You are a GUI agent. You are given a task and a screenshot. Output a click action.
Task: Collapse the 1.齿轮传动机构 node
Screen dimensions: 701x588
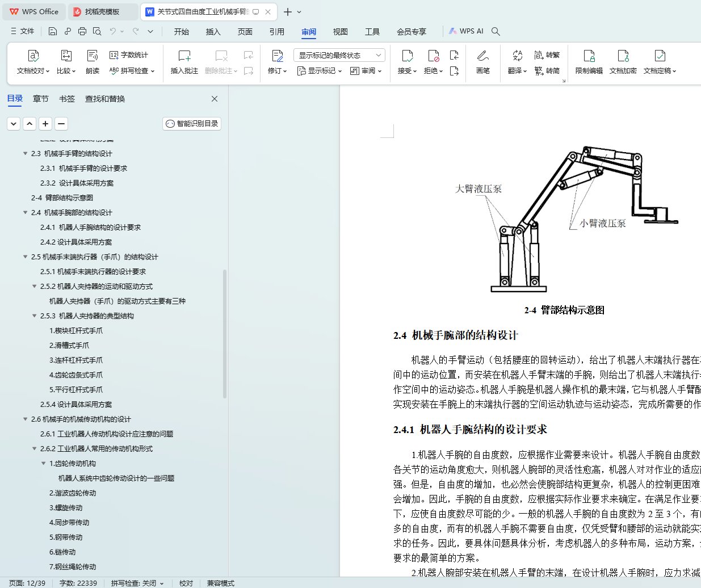44,464
